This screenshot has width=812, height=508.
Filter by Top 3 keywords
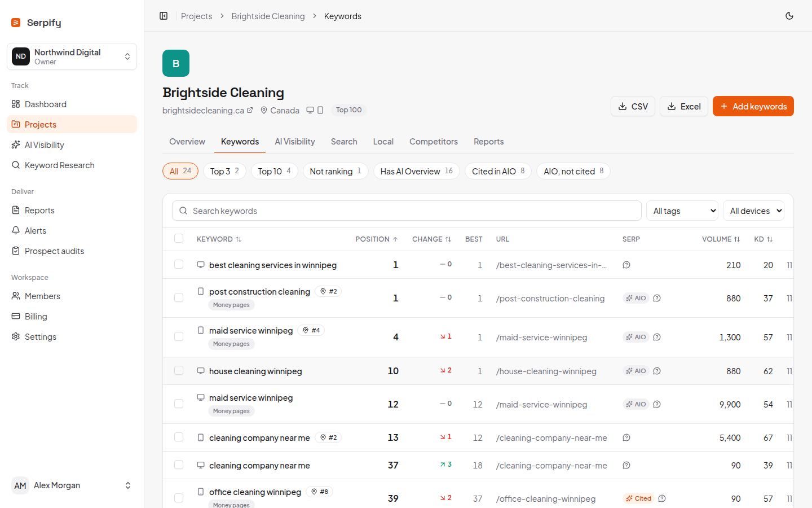coord(224,171)
